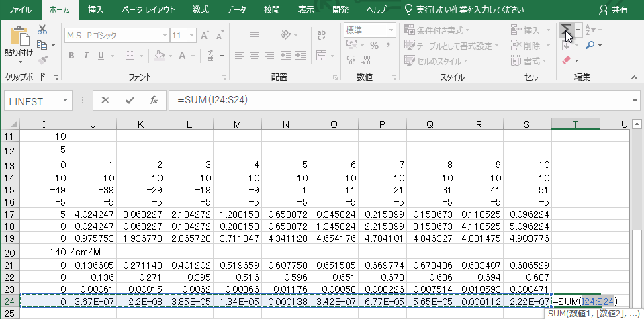Click the AutoSum sigma icon
Image resolution: width=644 pixels, height=319 pixels.
[566, 30]
